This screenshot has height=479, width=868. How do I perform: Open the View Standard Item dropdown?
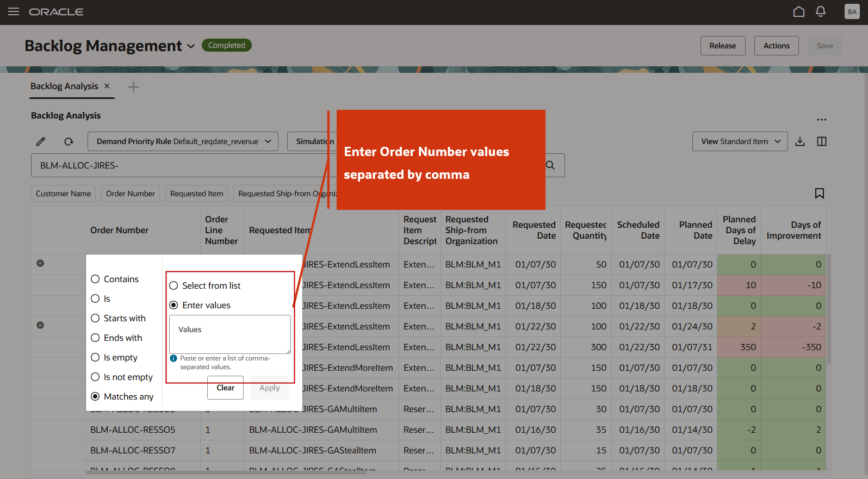(740, 141)
